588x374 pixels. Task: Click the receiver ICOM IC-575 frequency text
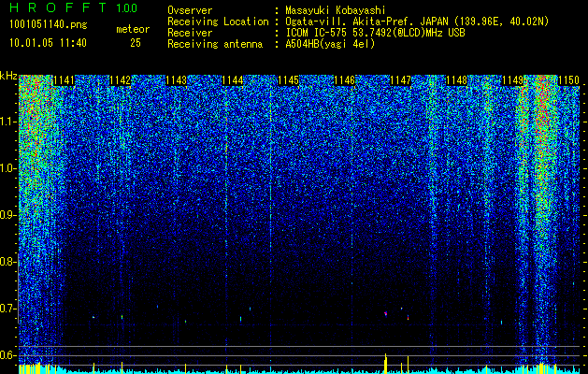click(375, 33)
